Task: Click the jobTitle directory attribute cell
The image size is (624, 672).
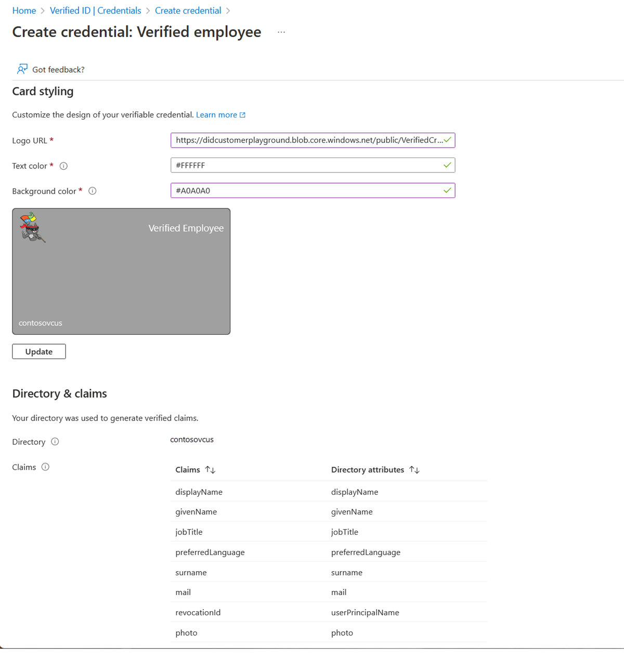Action: pos(345,532)
